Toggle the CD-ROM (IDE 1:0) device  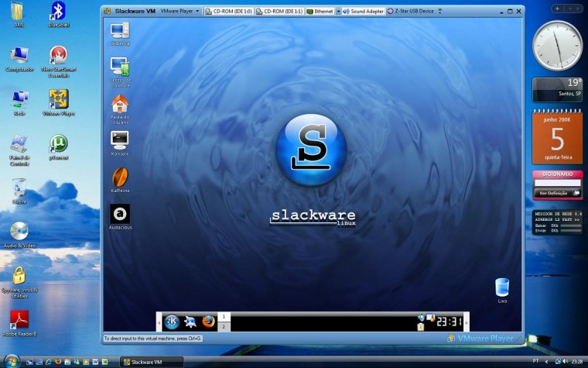pos(229,12)
